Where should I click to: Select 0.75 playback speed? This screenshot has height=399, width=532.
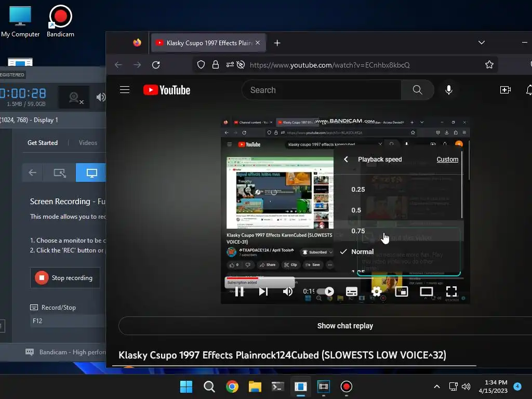(x=399, y=231)
